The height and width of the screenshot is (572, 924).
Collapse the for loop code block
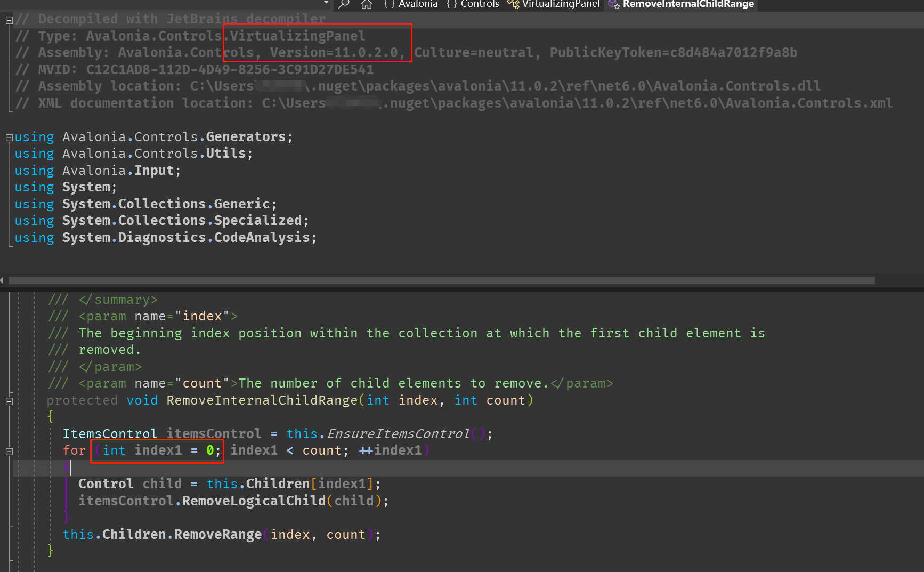click(9, 452)
